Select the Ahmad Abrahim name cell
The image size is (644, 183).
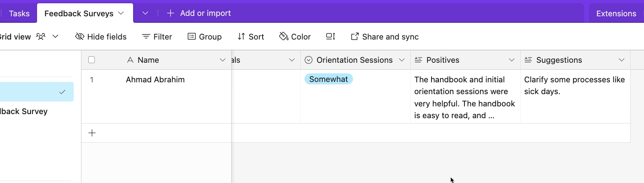[x=156, y=96]
